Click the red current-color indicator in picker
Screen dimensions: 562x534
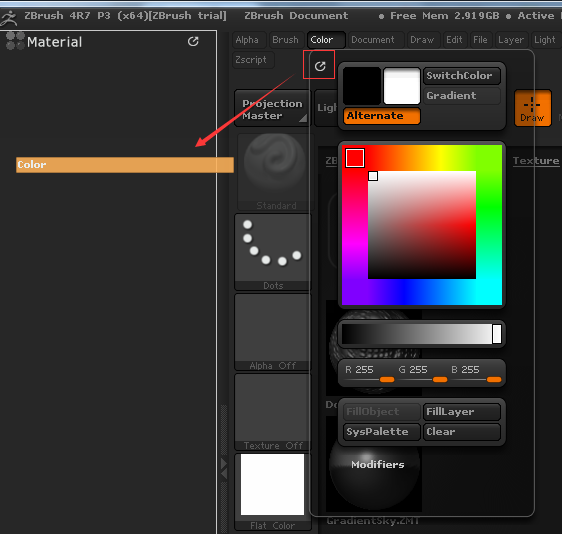pos(355,158)
